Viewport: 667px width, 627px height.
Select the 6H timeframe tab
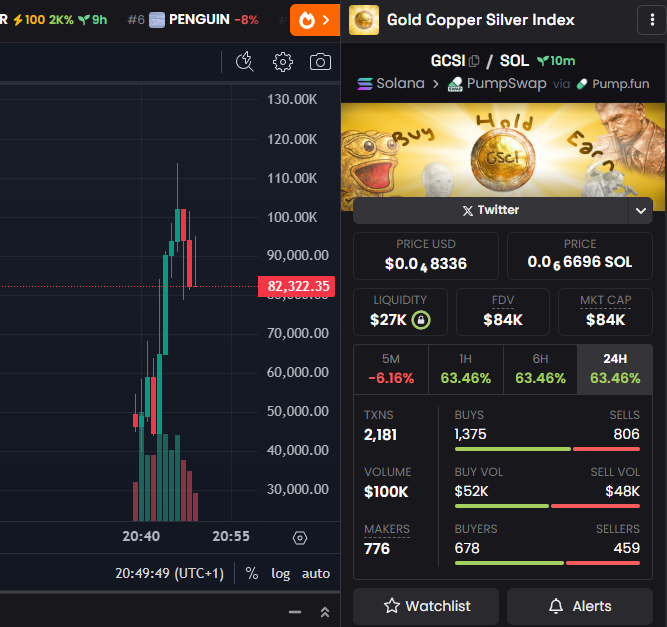point(540,369)
